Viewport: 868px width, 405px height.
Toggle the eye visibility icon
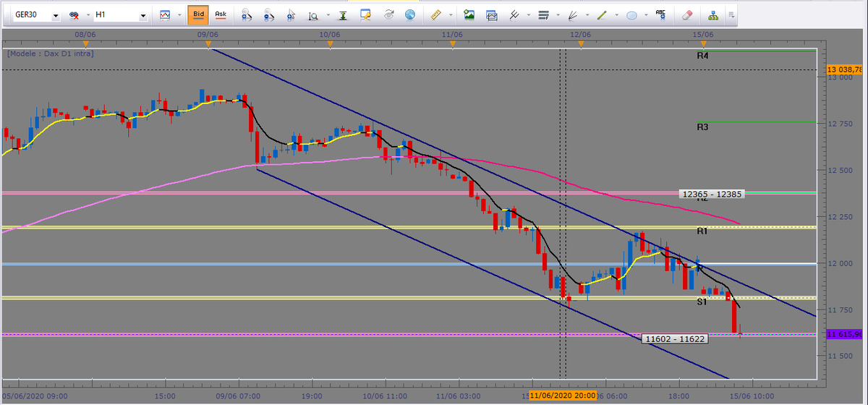388,14
